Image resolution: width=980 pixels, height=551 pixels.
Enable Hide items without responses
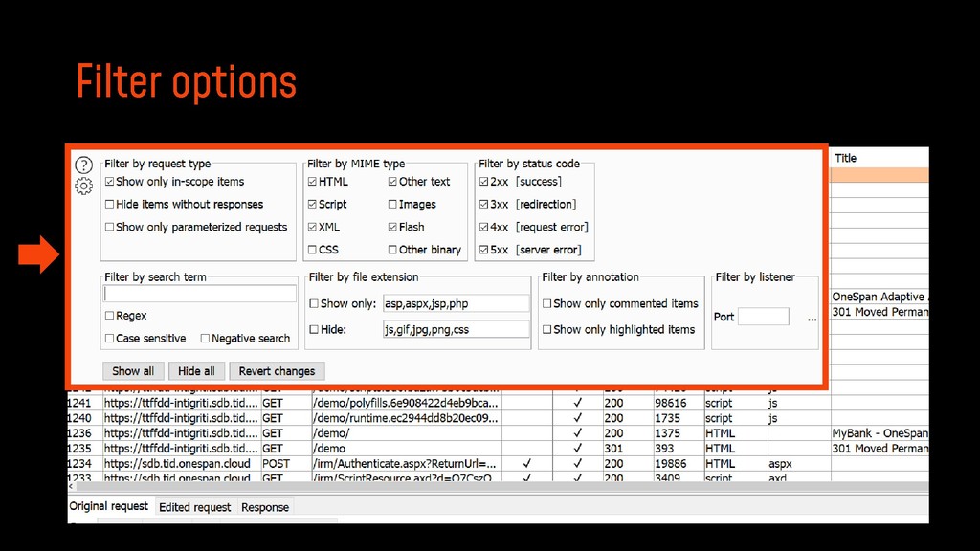click(110, 204)
